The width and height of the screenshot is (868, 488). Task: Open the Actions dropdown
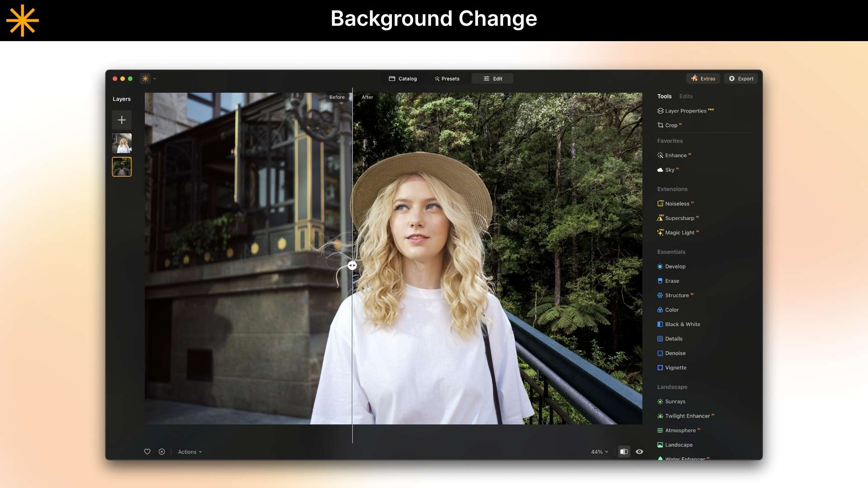189,451
